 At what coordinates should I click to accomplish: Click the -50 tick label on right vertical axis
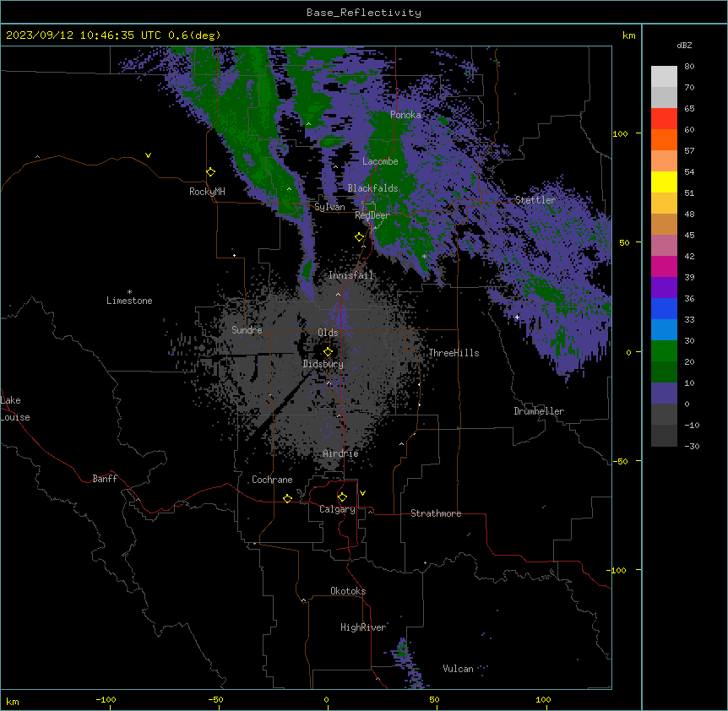point(620,461)
